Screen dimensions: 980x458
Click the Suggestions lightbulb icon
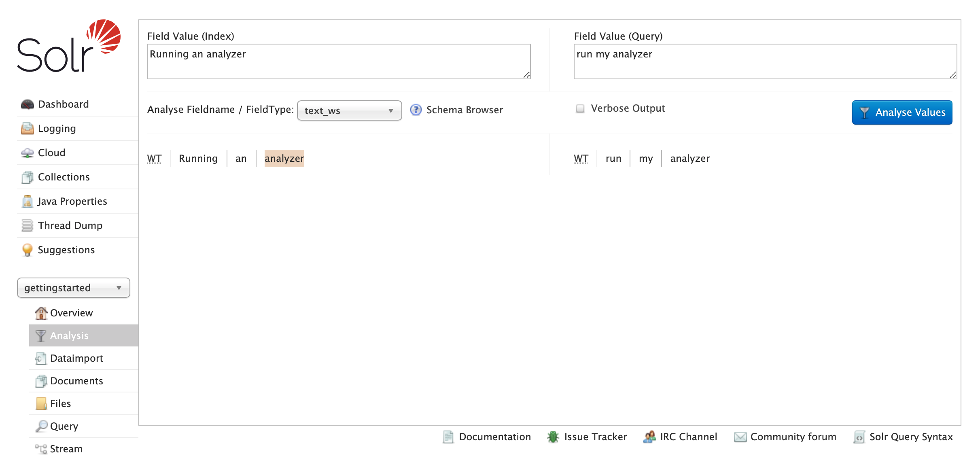click(x=28, y=250)
